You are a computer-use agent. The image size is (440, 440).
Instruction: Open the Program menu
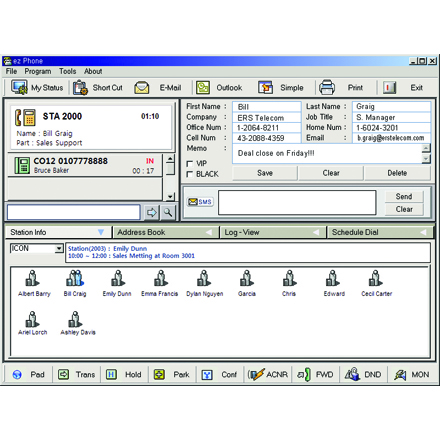pyautogui.click(x=38, y=71)
